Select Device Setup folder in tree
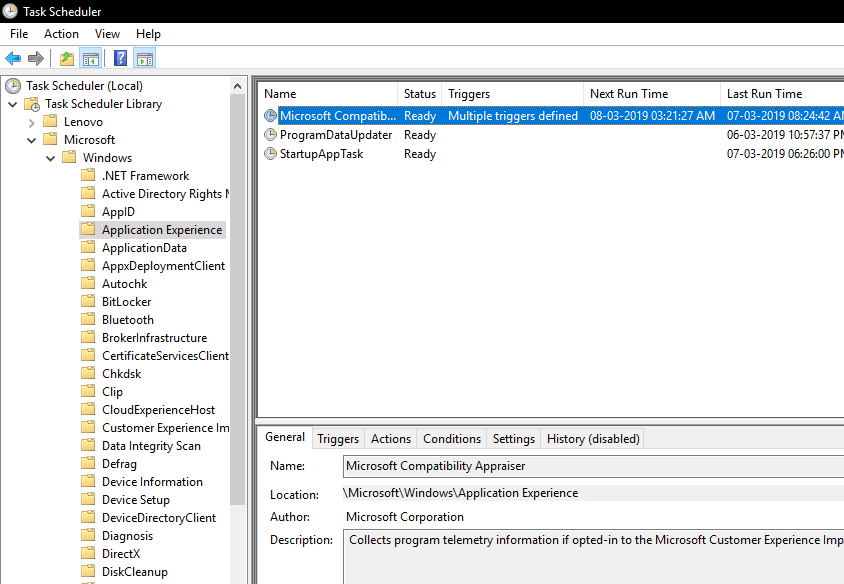The height and width of the screenshot is (584, 844). tap(136, 499)
